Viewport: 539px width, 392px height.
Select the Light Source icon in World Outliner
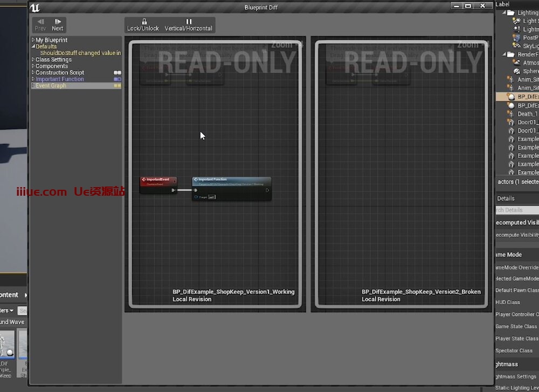pos(516,20)
